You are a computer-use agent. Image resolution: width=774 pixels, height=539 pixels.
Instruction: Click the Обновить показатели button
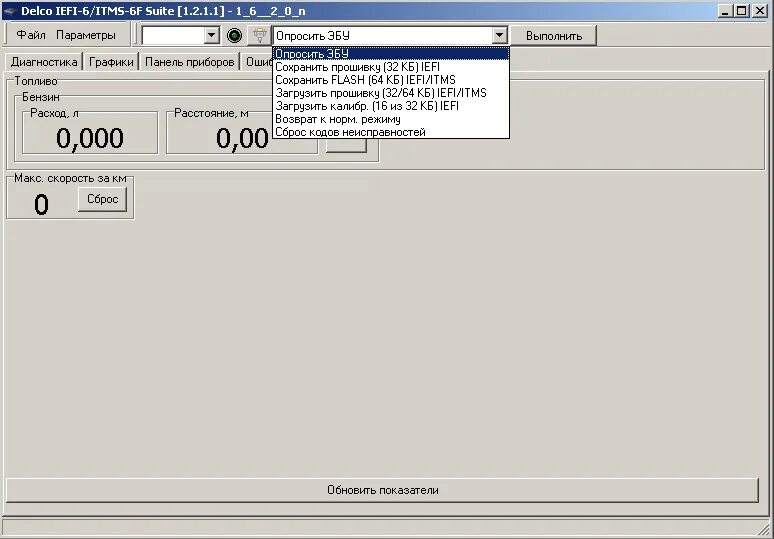point(383,490)
